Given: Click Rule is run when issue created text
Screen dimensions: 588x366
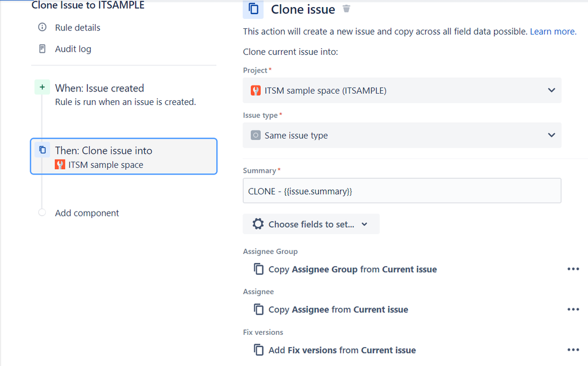Looking at the screenshot, I should pos(125,102).
